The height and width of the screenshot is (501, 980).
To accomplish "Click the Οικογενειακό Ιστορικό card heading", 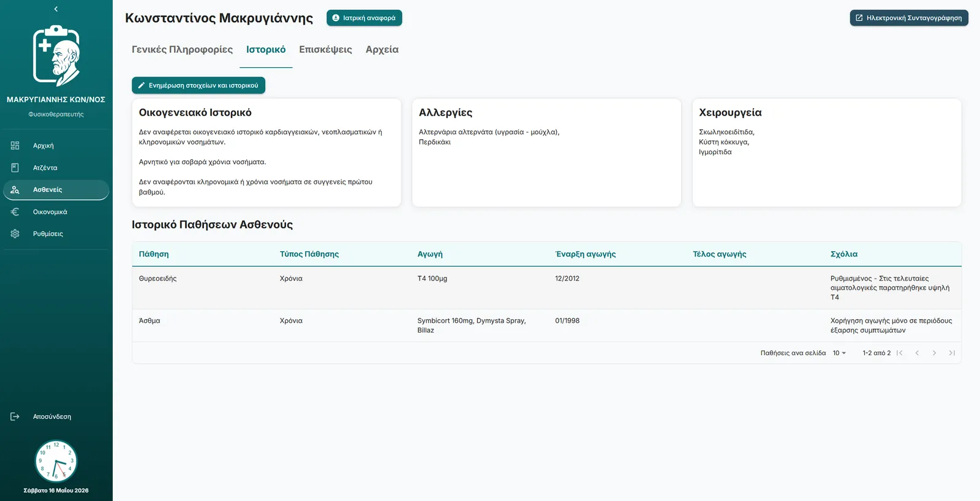I will pos(195,113).
